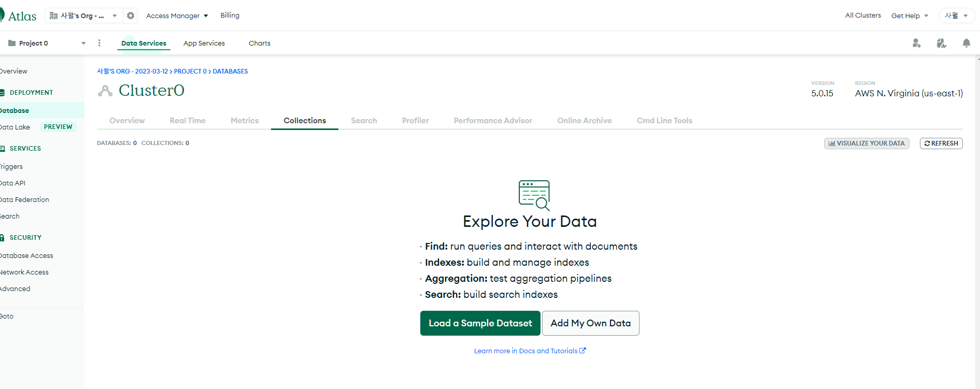Click the PROJECT 0 breadcrumb link
The image size is (980, 389).
point(190,71)
